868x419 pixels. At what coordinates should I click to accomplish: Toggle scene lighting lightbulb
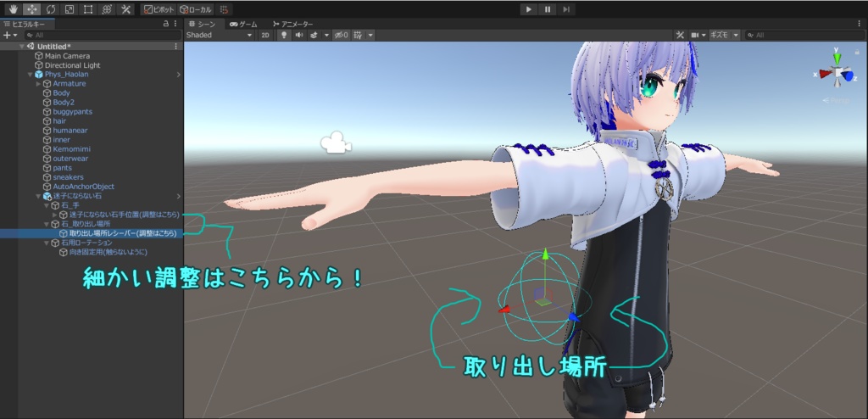[x=285, y=35]
